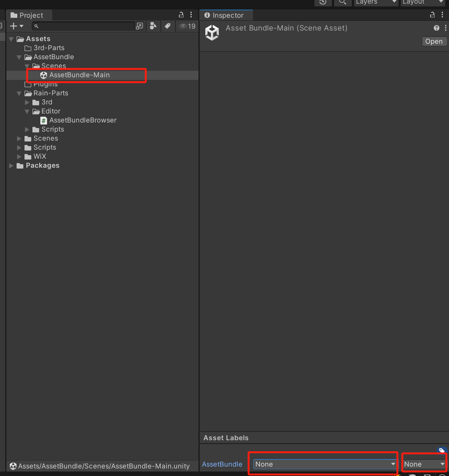Click Open to load AssetBundle-Main scene
Viewport: 449px width, 476px height.
point(434,41)
